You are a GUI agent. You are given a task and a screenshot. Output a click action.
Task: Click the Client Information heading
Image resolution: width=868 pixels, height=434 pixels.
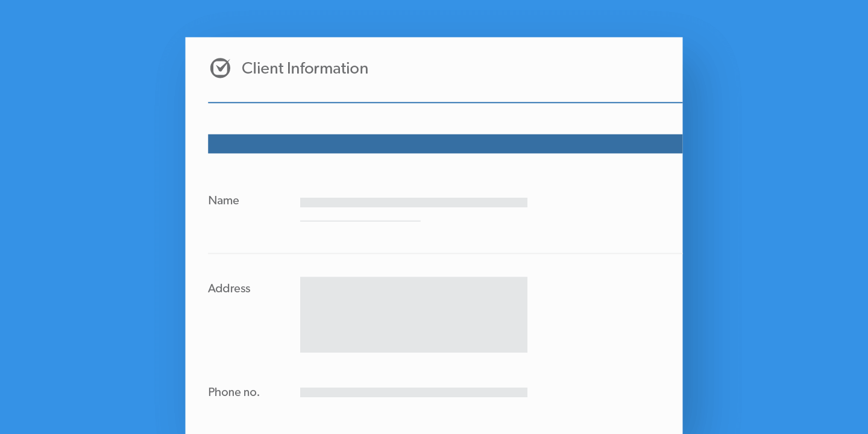click(x=305, y=68)
